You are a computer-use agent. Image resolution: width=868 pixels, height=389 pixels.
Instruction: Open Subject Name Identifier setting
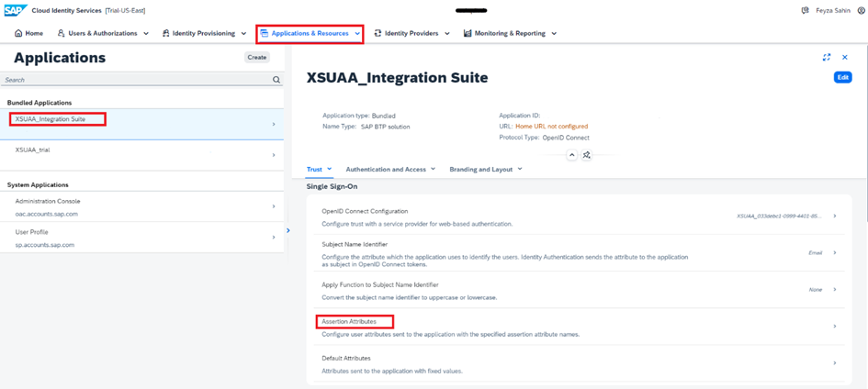579,252
